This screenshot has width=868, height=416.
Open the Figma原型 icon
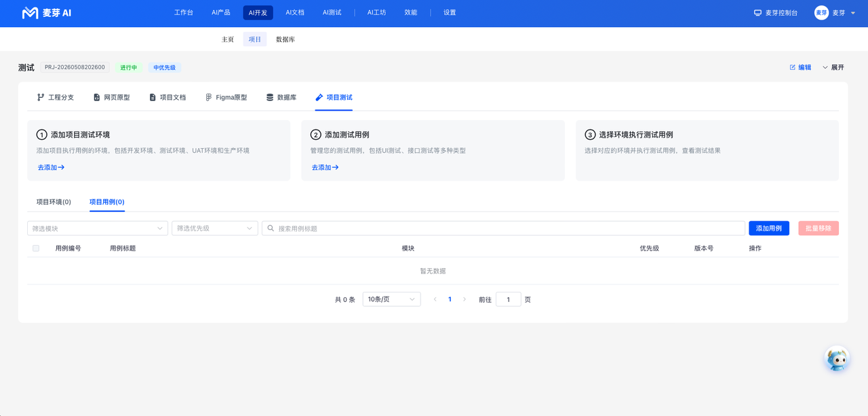coord(209,98)
